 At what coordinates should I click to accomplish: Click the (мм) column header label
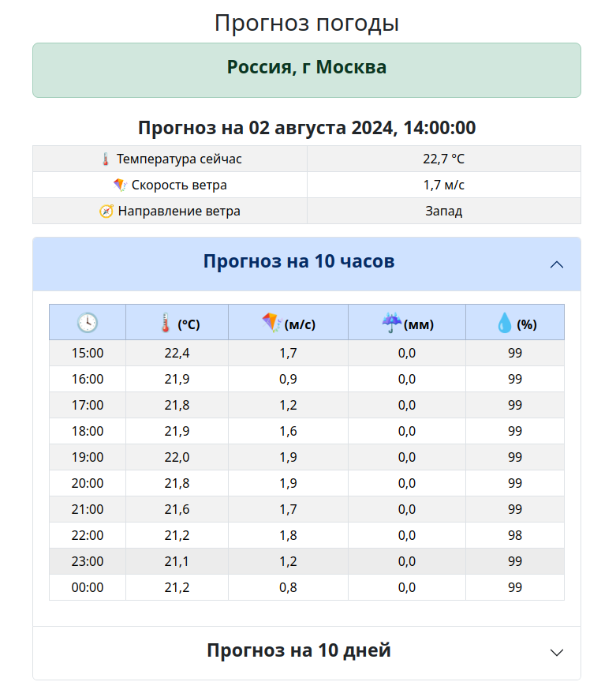click(419, 325)
